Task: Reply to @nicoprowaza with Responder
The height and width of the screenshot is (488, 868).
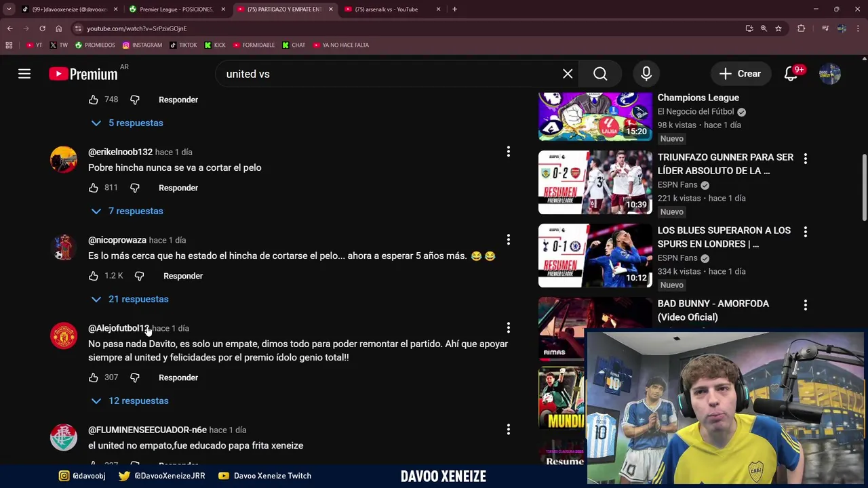Action: [x=183, y=276]
